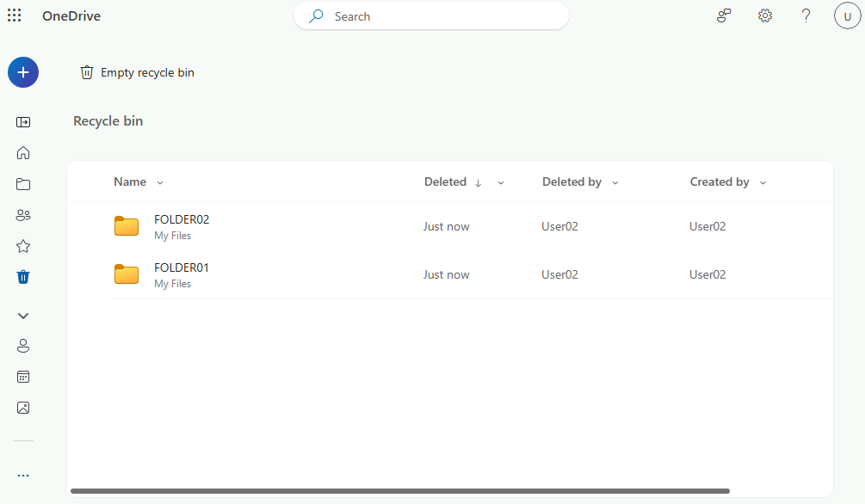The height and width of the screenshot is (504, 865).
Task: Open the more options ellipsis in sidebar
Action: (23, 476)
